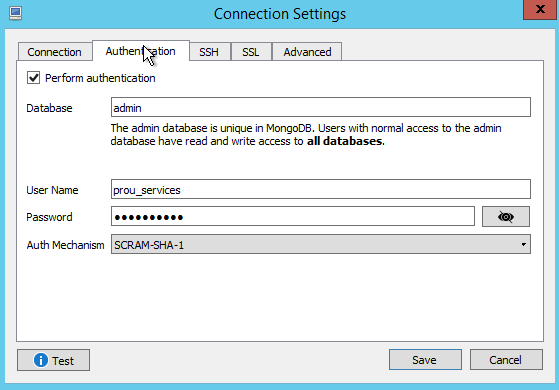Click the 'Password' label
The height and width of the screenshot is (390, 559).
[50, 217]
